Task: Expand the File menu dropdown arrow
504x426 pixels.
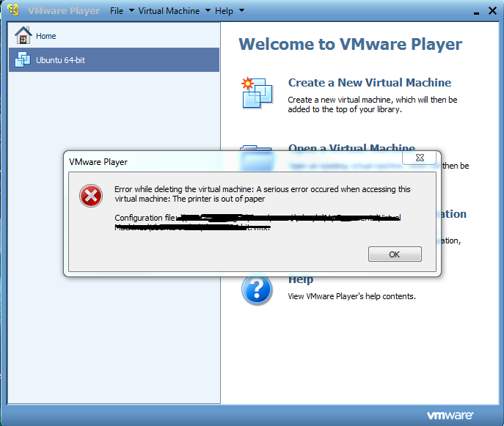Action: [131, 10]
